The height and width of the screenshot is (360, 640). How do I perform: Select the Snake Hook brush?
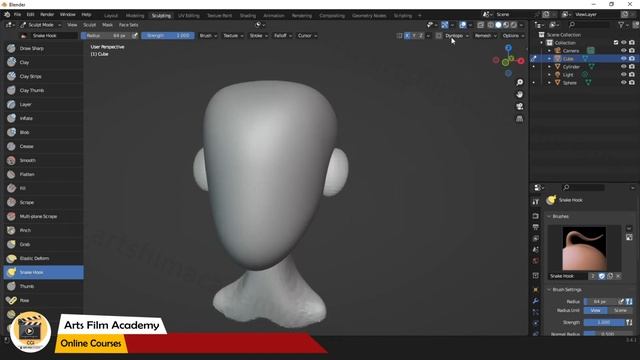point(43,272)
